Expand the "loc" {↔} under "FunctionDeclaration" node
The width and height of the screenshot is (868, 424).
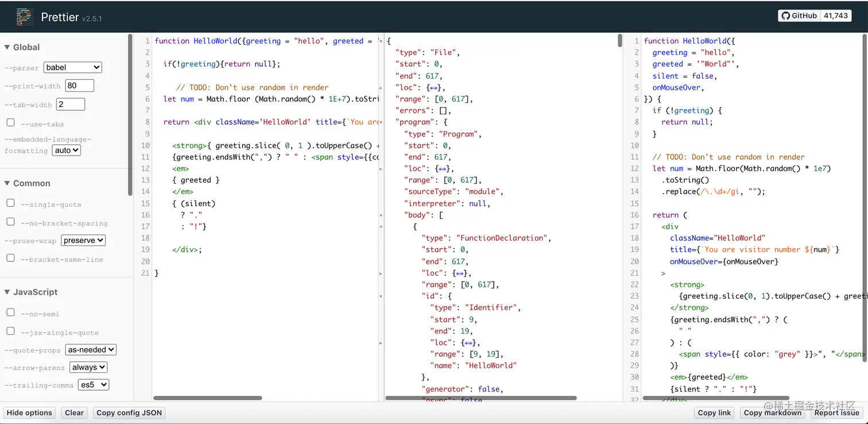click(460, 273)
